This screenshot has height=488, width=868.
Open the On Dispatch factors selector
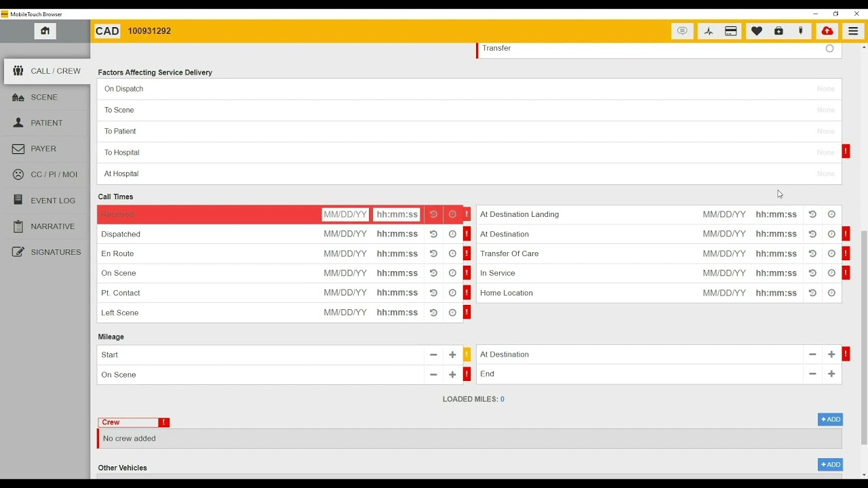[469, 89]
